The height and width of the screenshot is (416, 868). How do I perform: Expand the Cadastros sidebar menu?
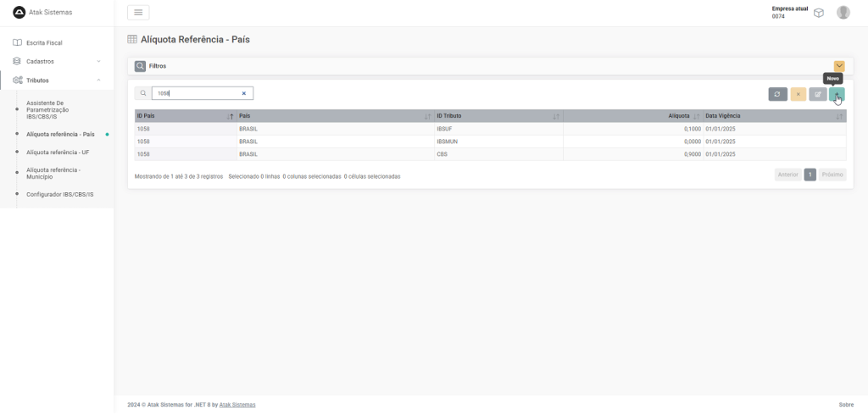pyautogui.click(x=56, y=61)
